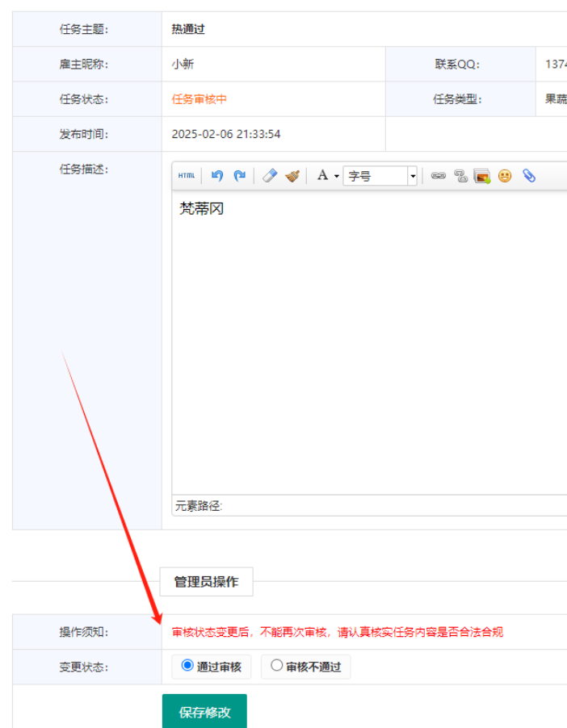Click the 任务状态 label
The height and width of the screenshot is (728, 567).
[84, 99]
